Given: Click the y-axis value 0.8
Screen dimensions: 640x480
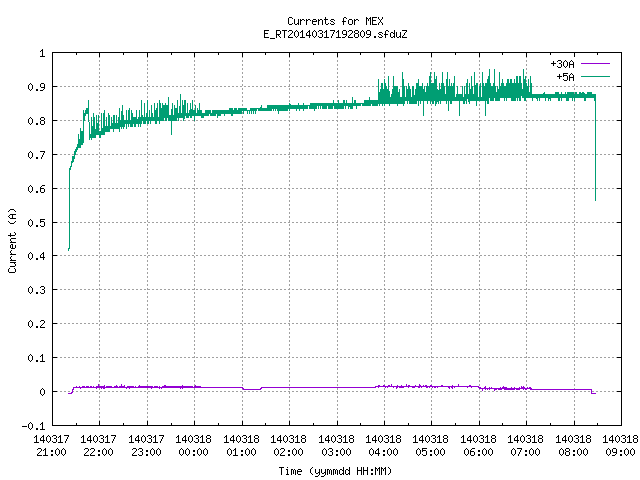Looking at the screenshot, I should (x=36, y=121).
